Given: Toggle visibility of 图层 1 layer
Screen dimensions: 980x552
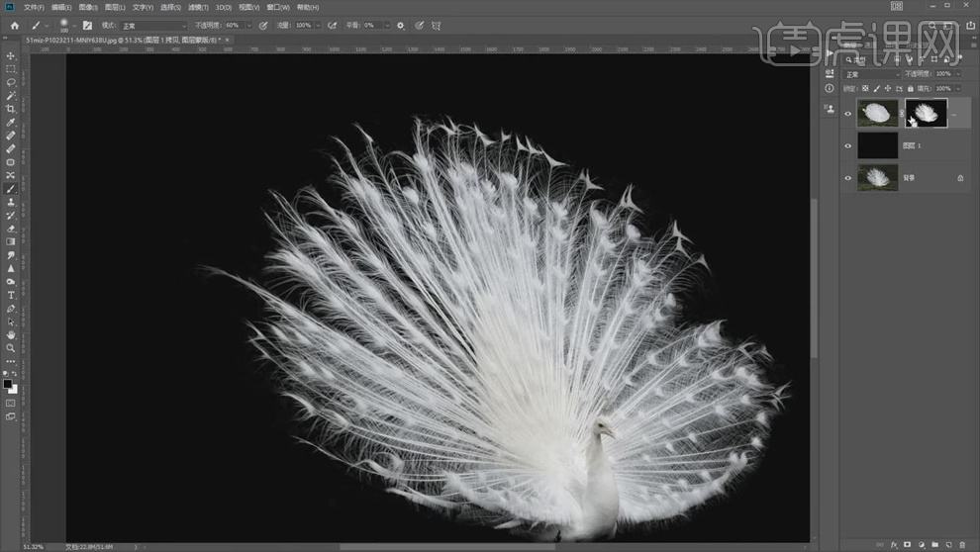Looking at the screenshot, I should pyautogui.click(x=847, y=145).
